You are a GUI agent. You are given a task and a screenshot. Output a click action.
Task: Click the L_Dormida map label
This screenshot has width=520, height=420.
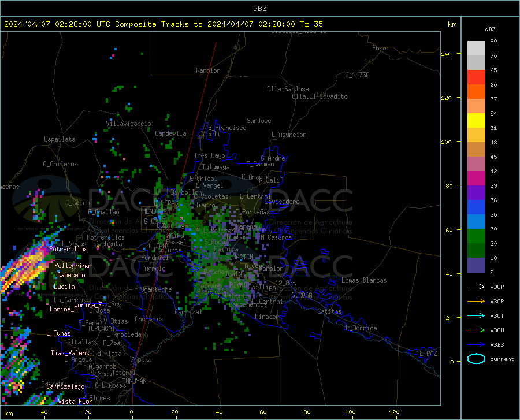pyautogui.click(x=361, y=328)
